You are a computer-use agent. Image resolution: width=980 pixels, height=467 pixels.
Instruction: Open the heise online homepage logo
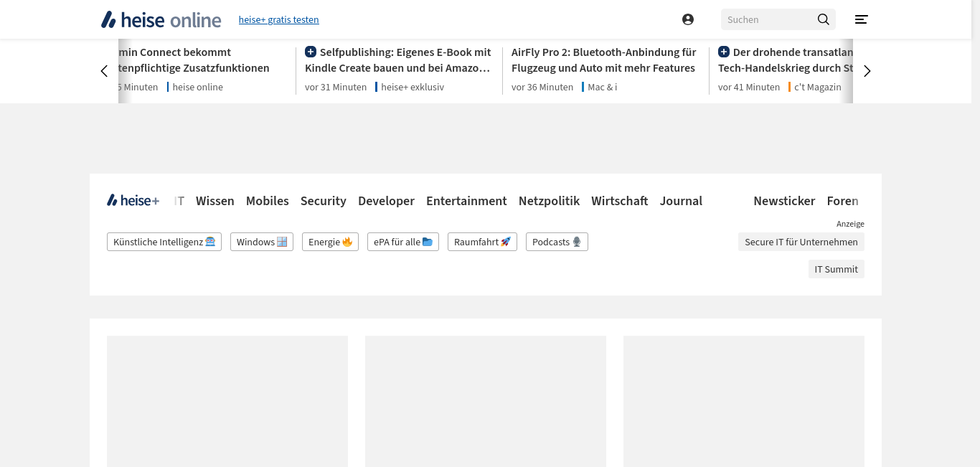161,19
